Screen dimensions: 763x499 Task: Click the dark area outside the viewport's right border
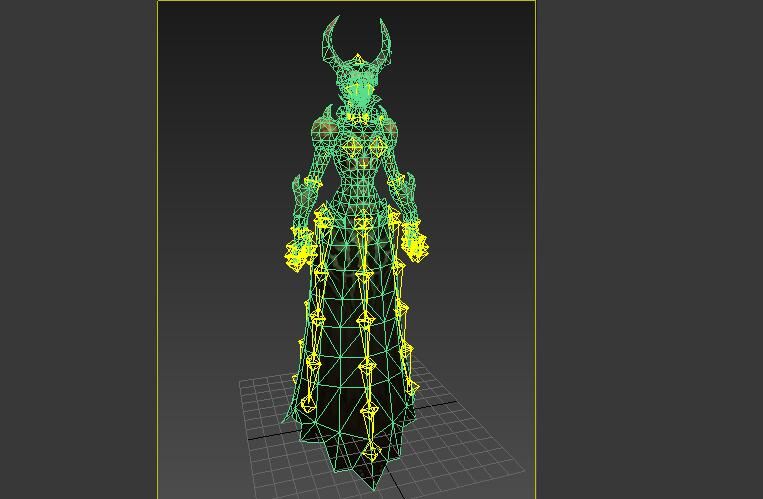pyautogui.click(x=650, y=250)
